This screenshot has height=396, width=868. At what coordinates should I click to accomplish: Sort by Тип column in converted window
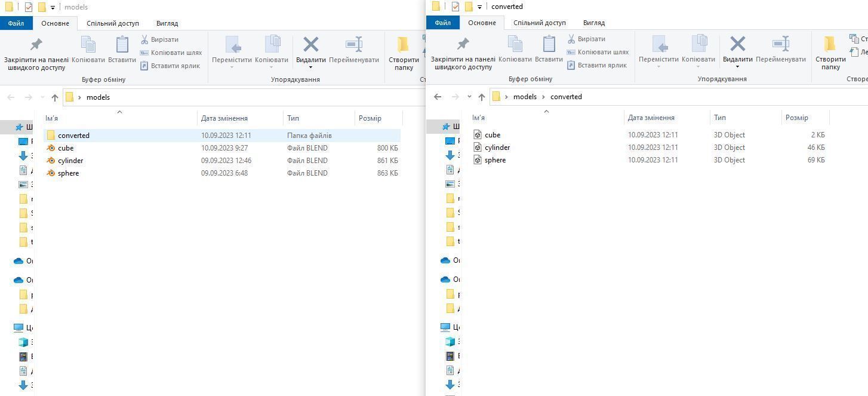[744, 118]
